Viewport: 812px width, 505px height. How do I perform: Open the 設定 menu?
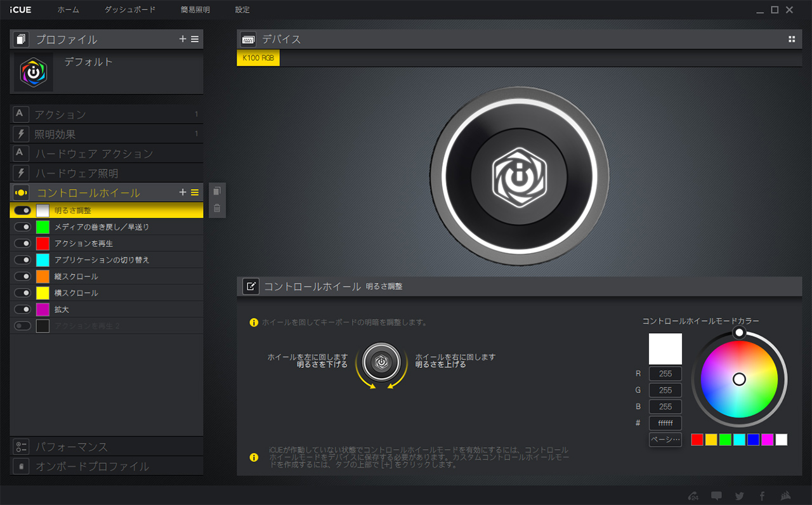(242, 10)
